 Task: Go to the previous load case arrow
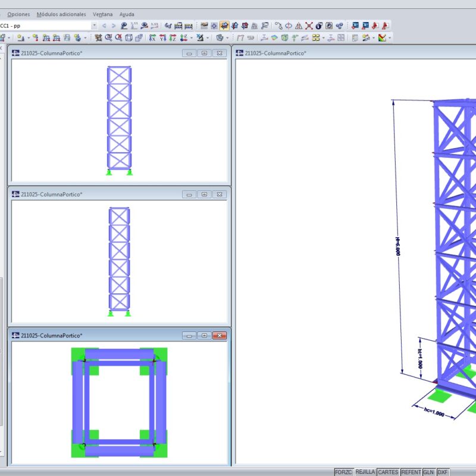pyautogui.click(x=104, y=26)
